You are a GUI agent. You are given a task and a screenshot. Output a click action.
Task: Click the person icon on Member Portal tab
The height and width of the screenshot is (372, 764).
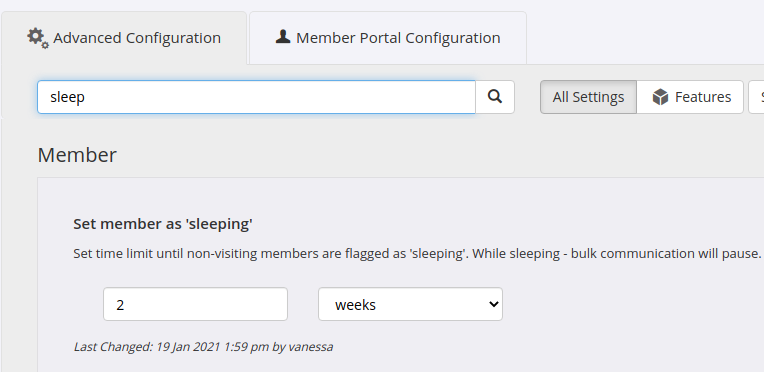click(283, 37)
